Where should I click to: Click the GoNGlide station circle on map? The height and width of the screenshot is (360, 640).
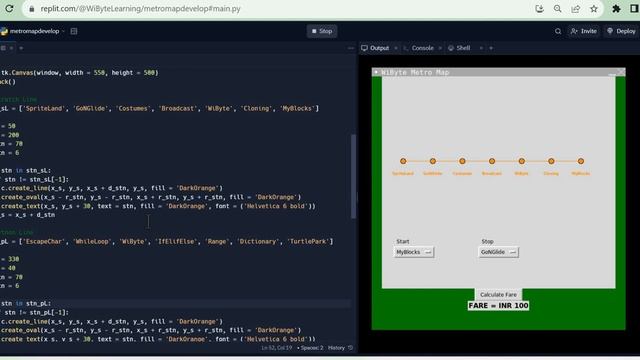pyautogui.click(x=433, y=161)
